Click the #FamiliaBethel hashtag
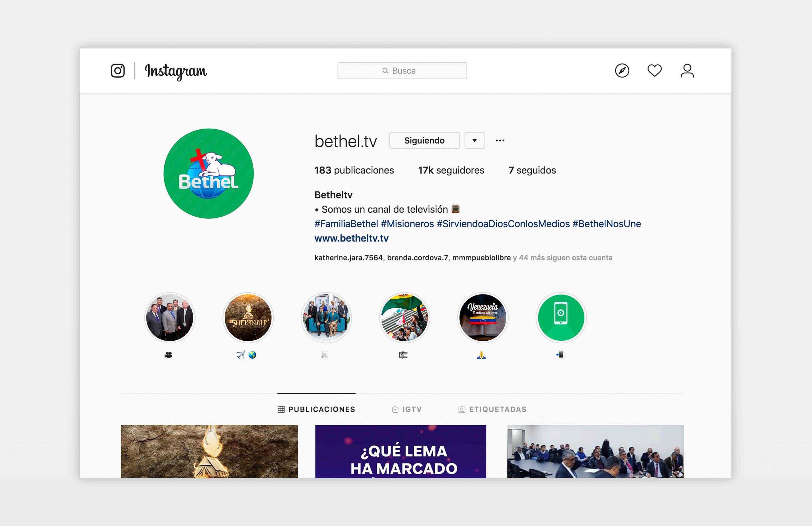 [x=346, y=224]
